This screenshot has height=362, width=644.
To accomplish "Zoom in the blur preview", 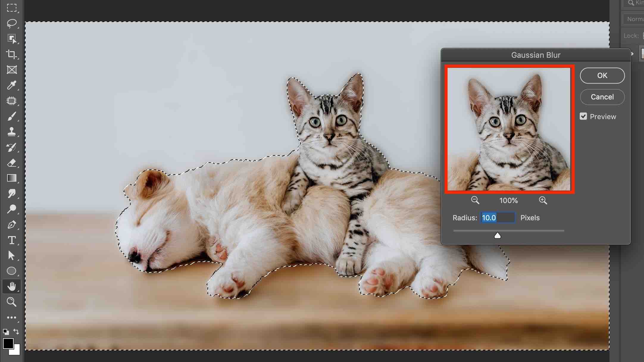I will point(543,200).
